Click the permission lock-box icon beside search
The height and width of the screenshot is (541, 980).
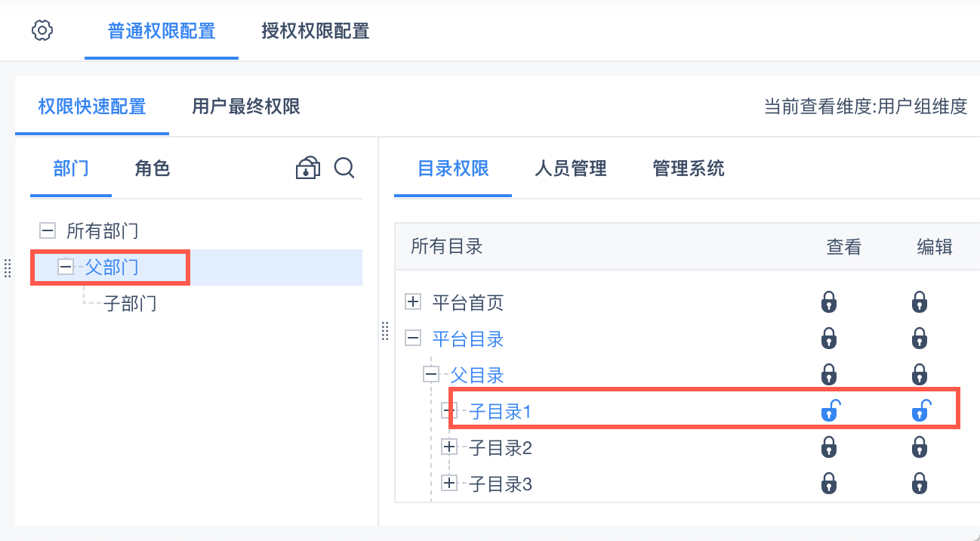(x=307, y=168)
